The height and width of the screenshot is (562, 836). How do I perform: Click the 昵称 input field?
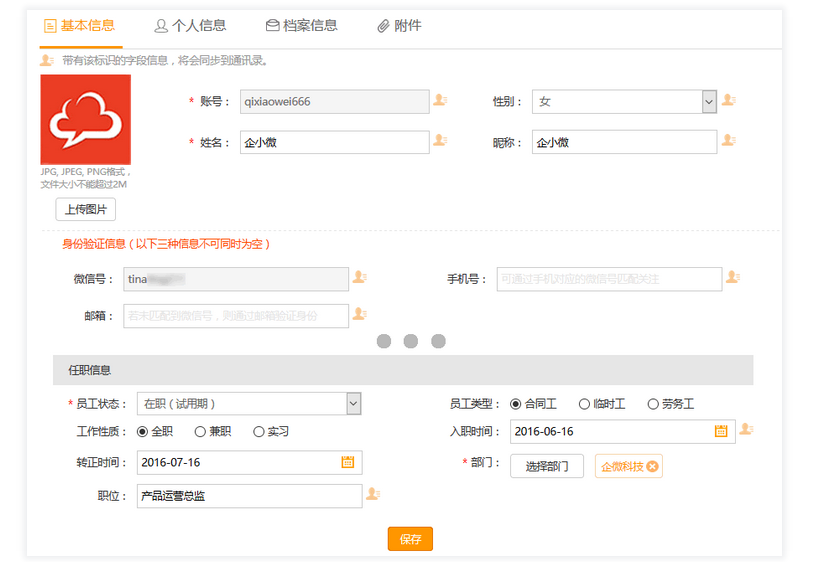[x=624, y=142]
